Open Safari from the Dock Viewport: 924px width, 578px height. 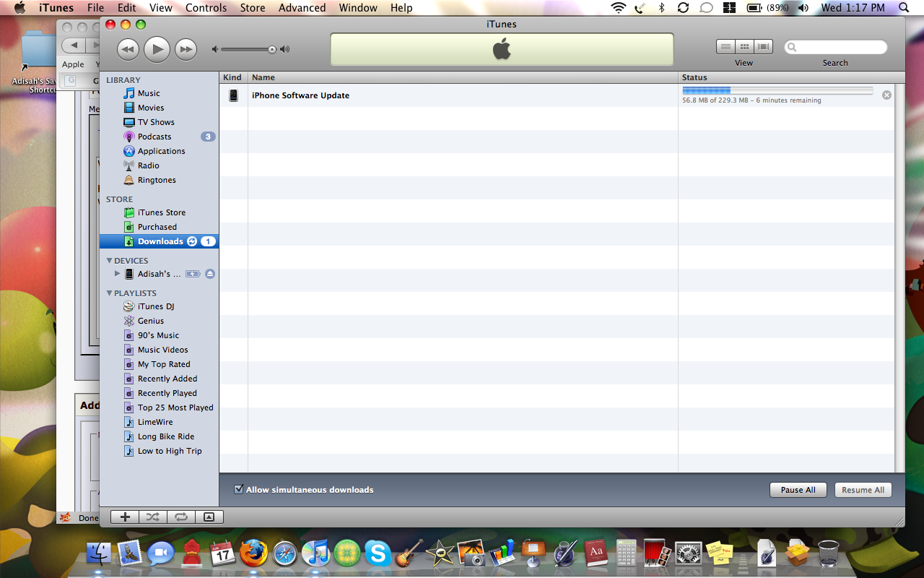pos(285,553)
